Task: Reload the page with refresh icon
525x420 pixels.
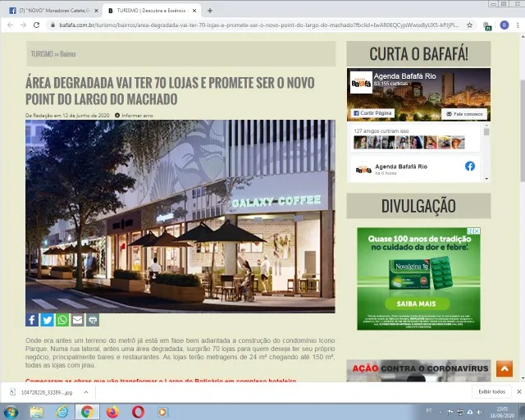Action: click(x=36, y=25)
